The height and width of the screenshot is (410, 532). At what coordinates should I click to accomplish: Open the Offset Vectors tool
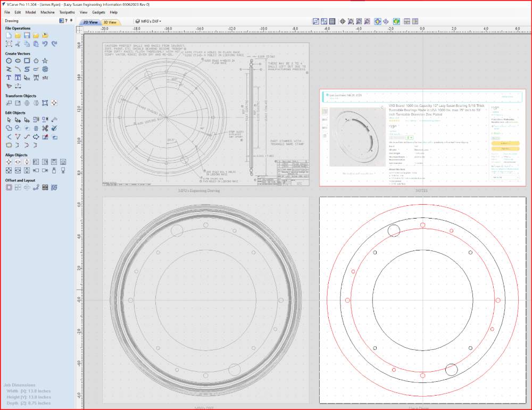coord(9,188)
